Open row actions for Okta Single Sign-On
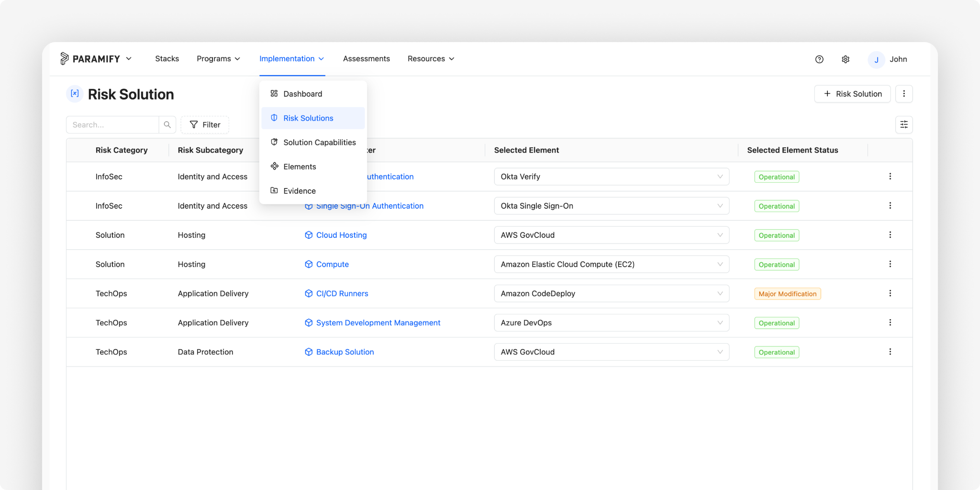The width and height of the screenshot is (980, 490). click(890, 206)
